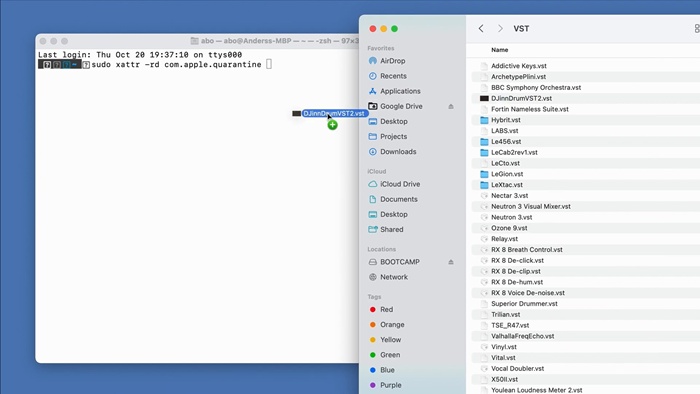Click the LeGion.vst folder icon
The image size is (700, 394).
click(484, 174)
